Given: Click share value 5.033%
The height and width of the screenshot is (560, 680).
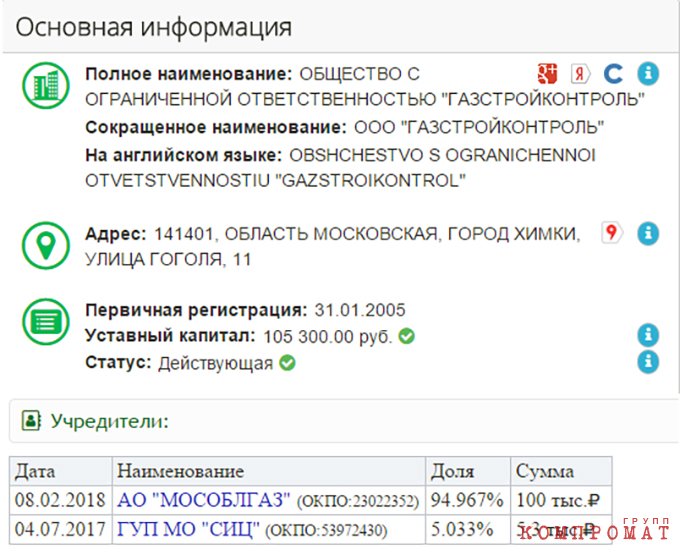Looking at the screenshot, I should pyautogui.click(x=462, y=529).
